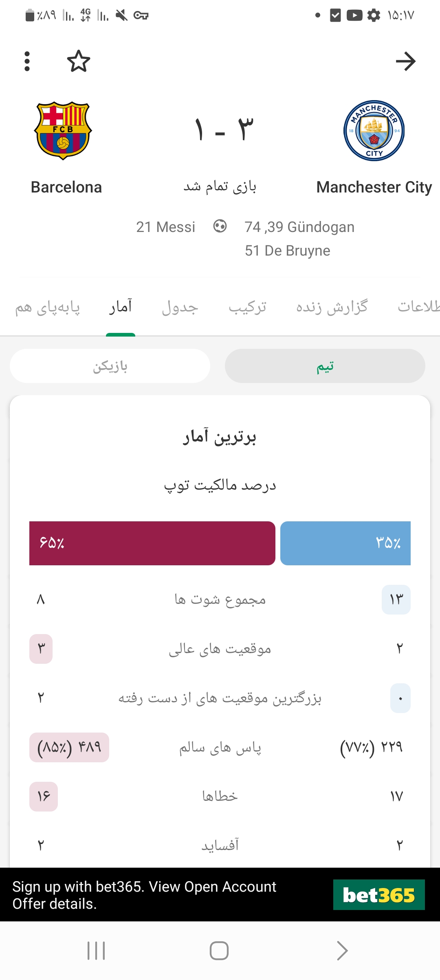Tap the Android home button icon
The width and height of the screenshot is (440, 980).
pyautogui.click(x=219, y=951)
